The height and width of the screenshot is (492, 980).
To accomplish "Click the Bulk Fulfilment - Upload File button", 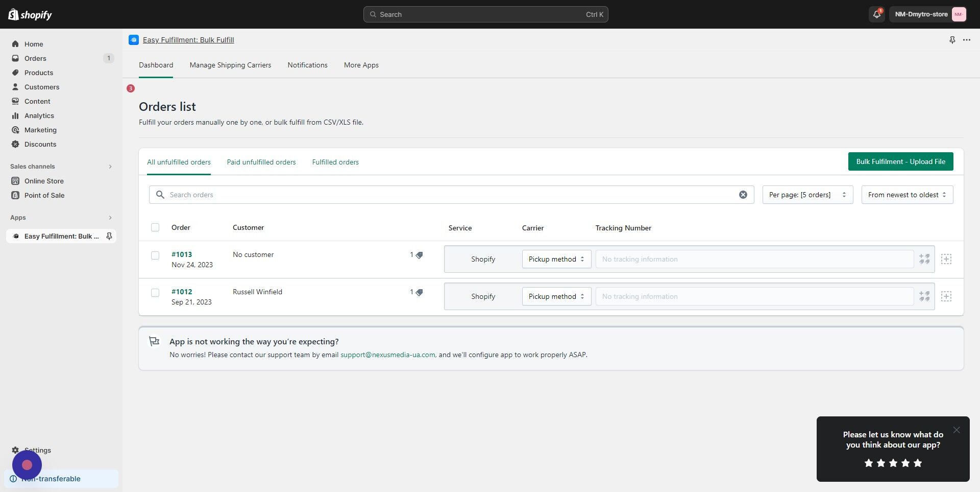I will pos(900,161).
